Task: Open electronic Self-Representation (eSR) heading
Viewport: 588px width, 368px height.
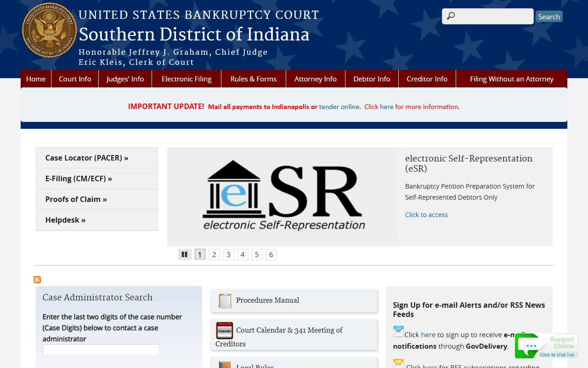Action: point(469,163)
